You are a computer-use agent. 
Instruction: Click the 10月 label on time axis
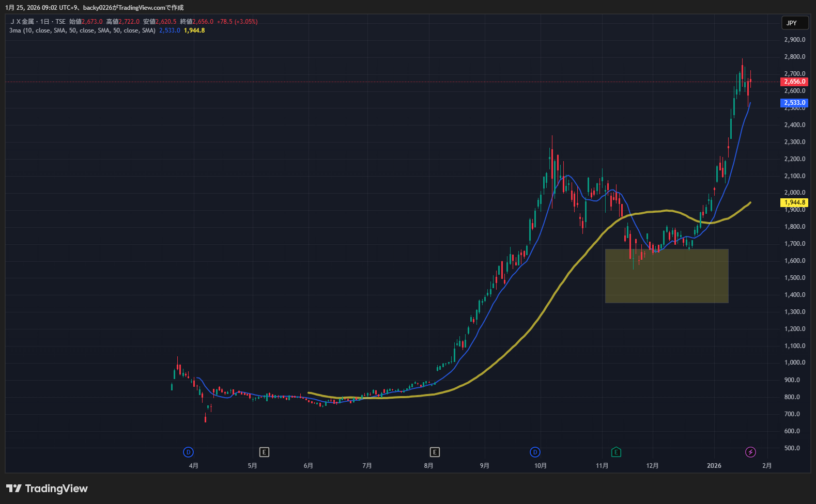[540, 466]
